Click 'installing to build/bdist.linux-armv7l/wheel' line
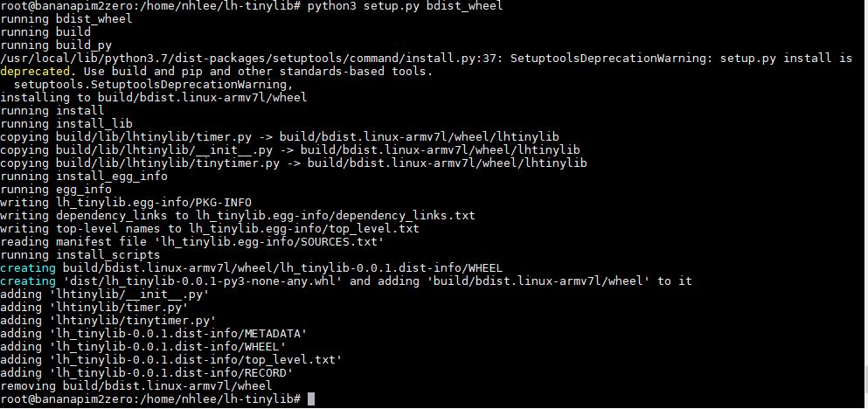 pos(154,97)
